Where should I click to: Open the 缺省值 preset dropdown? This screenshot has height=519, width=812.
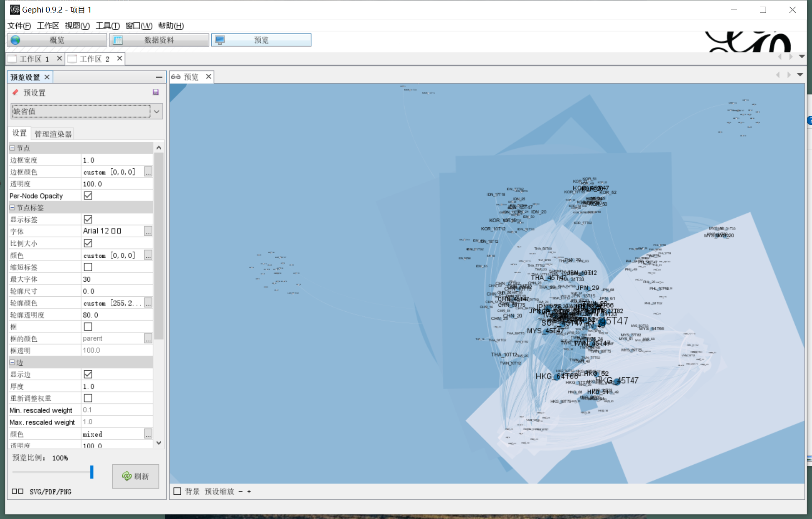(x=156, y=112)
